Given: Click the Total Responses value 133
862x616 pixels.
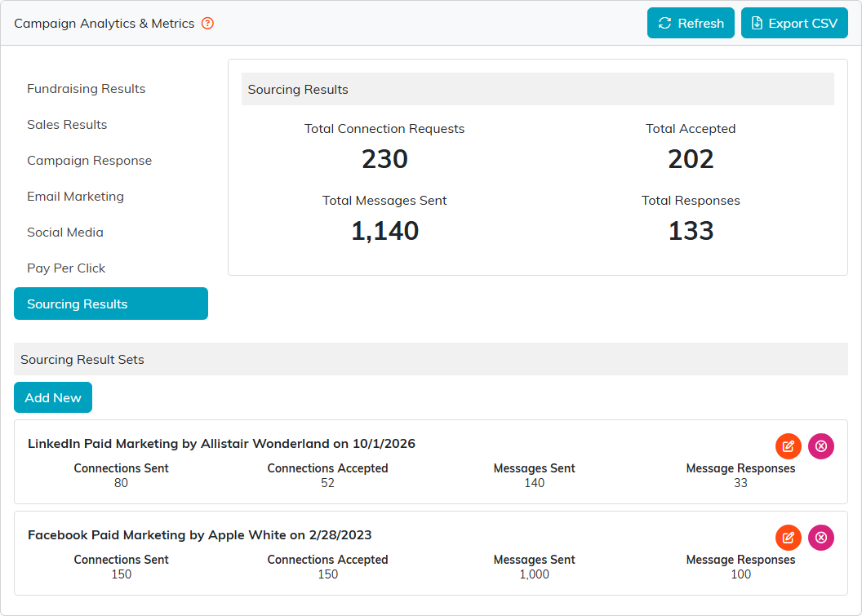Looking at the screenshot, I should pos(691,231).
